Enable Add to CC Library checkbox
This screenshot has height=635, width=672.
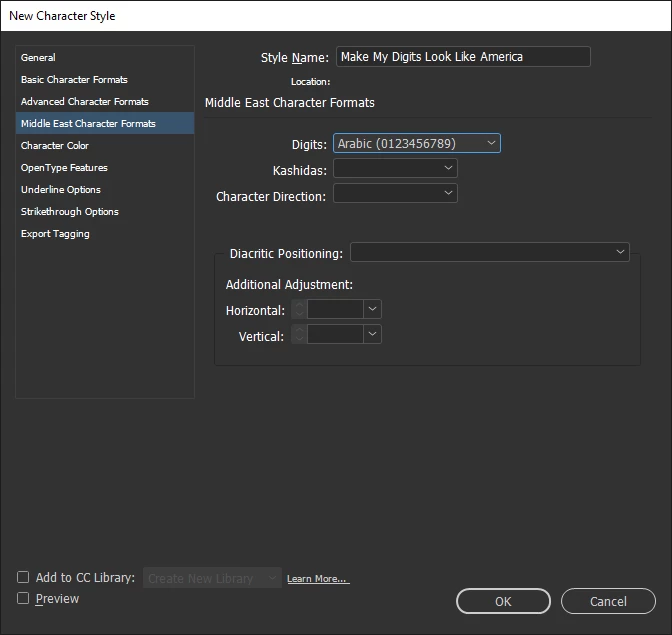(23, 577)
